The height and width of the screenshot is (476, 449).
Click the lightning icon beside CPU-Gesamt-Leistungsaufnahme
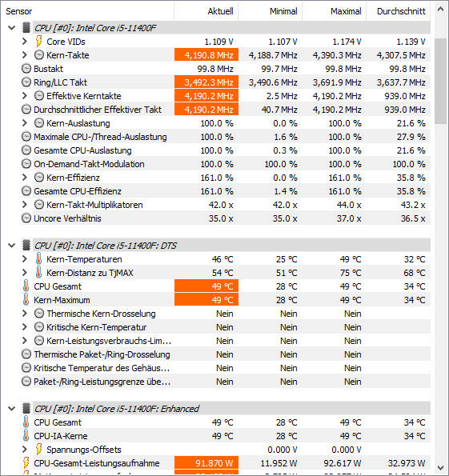click(26, 463)
